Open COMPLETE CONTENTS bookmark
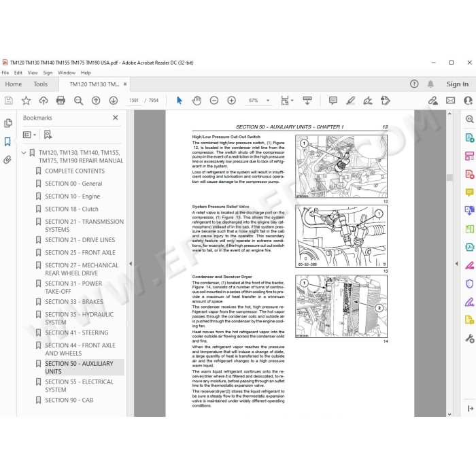Screen dimensions: 476x476 [75, 171]
